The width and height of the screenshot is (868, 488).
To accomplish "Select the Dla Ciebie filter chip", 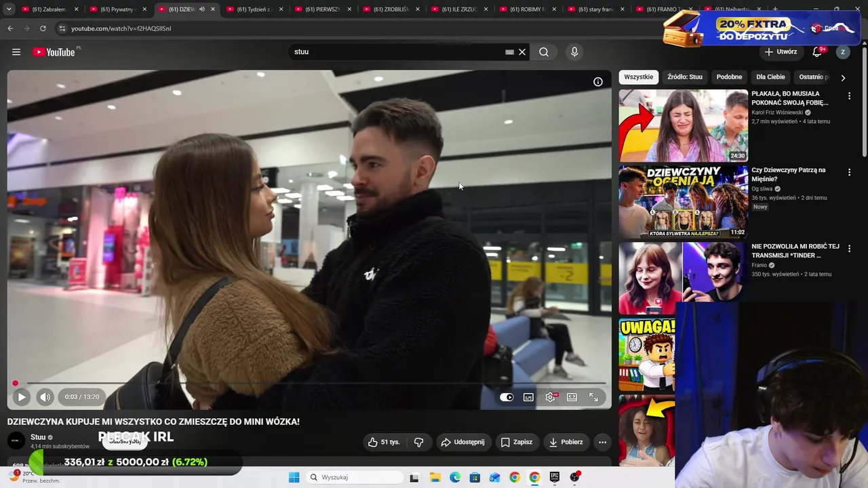I will click(770, 77).
